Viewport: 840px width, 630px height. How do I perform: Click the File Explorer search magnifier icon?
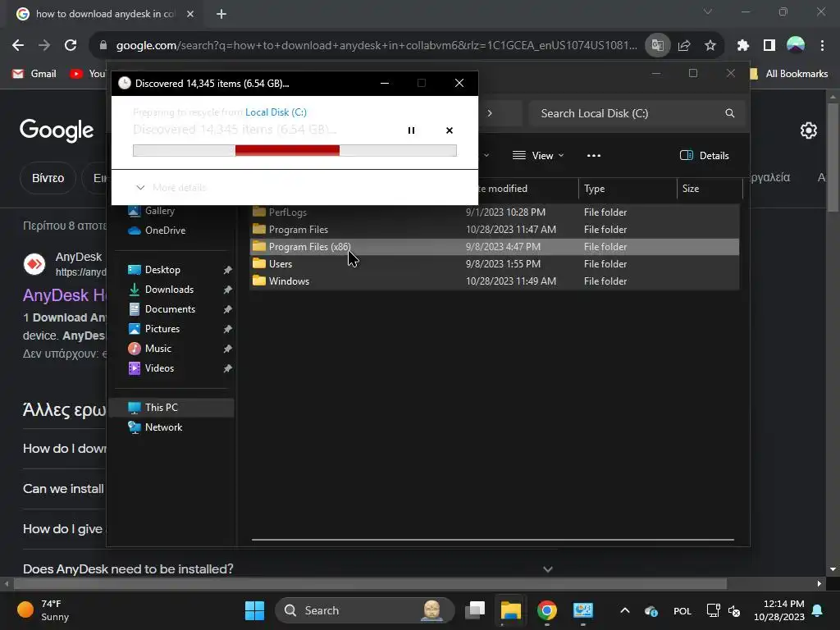[729, 113]
